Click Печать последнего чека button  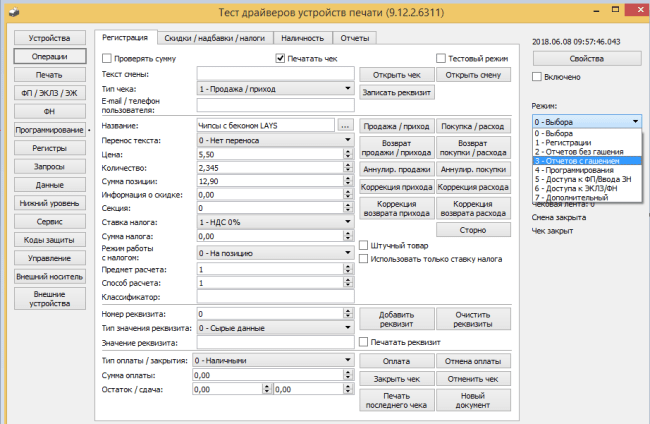tap(397, 400)
